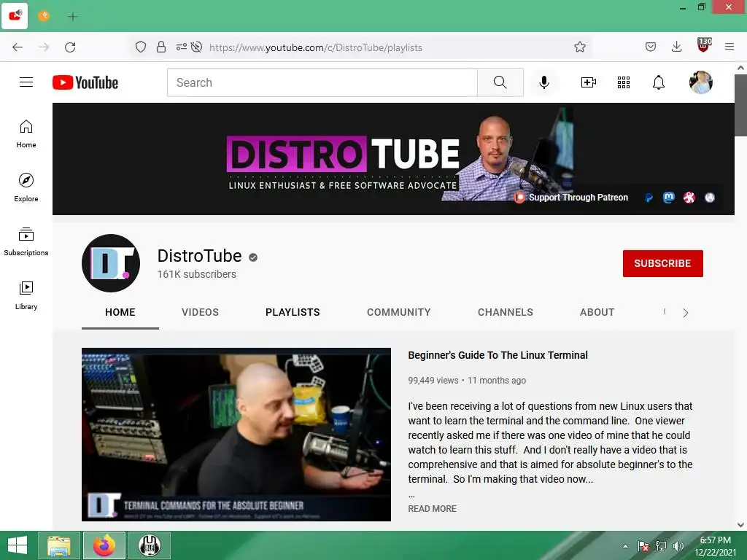This screenshot has width=747, height=560.
Task: Open the Create video camera icon
Action: (589, 82)
